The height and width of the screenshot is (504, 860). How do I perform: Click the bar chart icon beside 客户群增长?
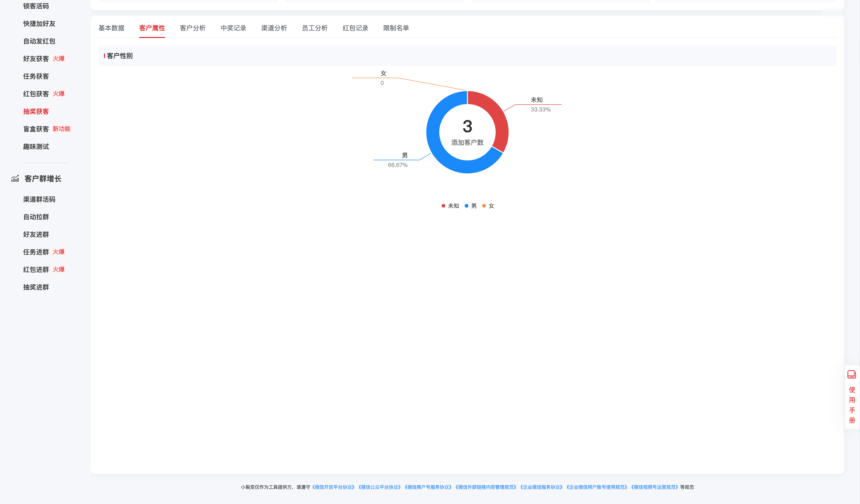coord(15,178)
